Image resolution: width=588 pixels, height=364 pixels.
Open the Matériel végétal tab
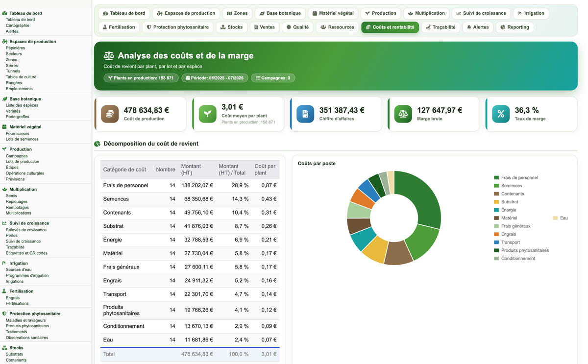click(x=333, y=13)
